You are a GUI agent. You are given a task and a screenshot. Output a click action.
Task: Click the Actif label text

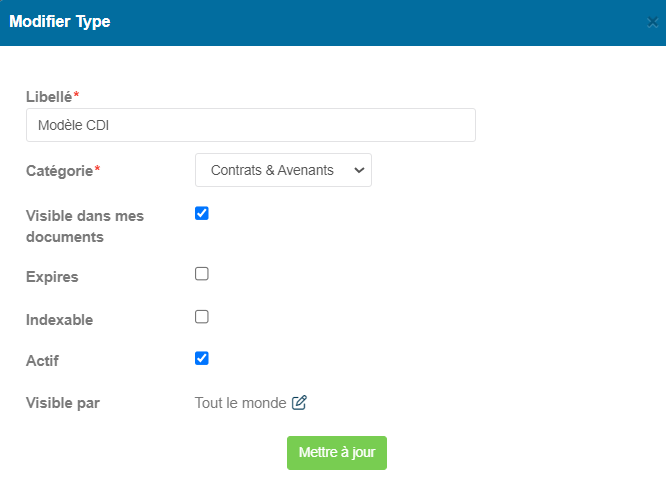(x=42, y=361)
